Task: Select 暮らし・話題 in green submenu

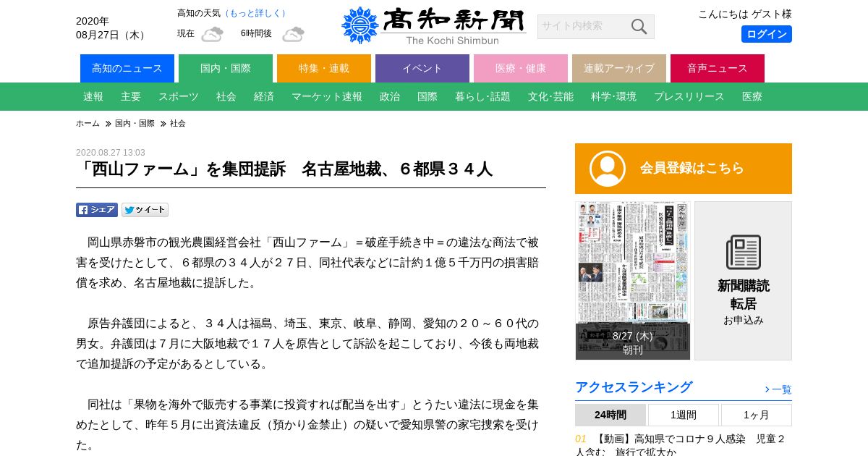Action: [482, 96]
